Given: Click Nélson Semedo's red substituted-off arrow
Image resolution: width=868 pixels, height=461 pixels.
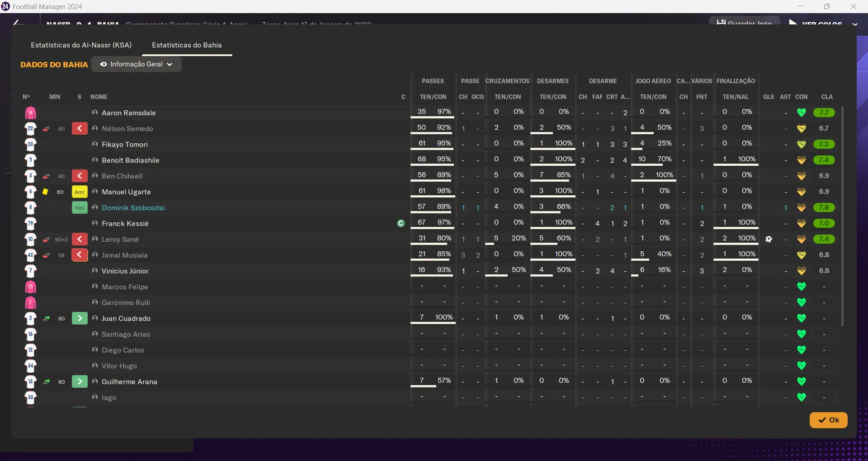Looking at the screenshot, I should coord(80,128).
